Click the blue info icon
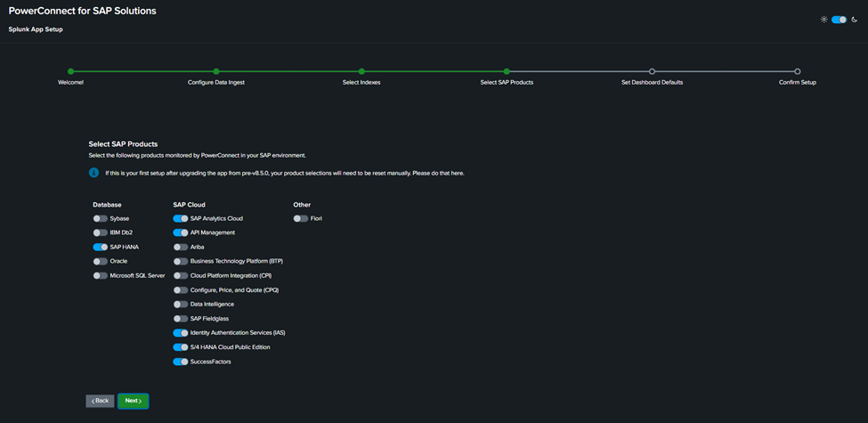Image resolution: width=868 pixels, height=423 pixels. point(93,172)
